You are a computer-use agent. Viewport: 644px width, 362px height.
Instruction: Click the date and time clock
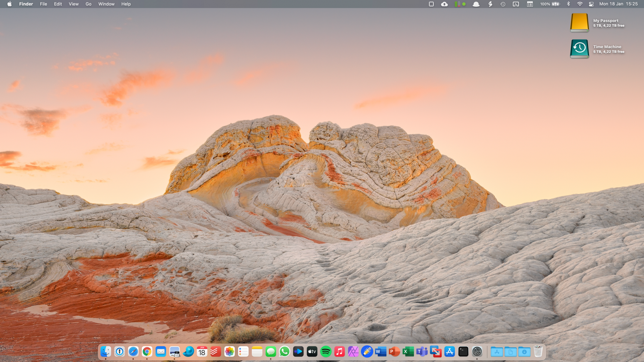pyautogui.click(x=618, y=4)
